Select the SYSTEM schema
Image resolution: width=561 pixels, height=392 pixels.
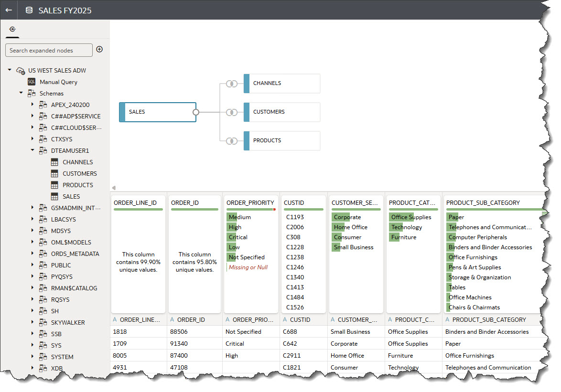pos(62,357)
